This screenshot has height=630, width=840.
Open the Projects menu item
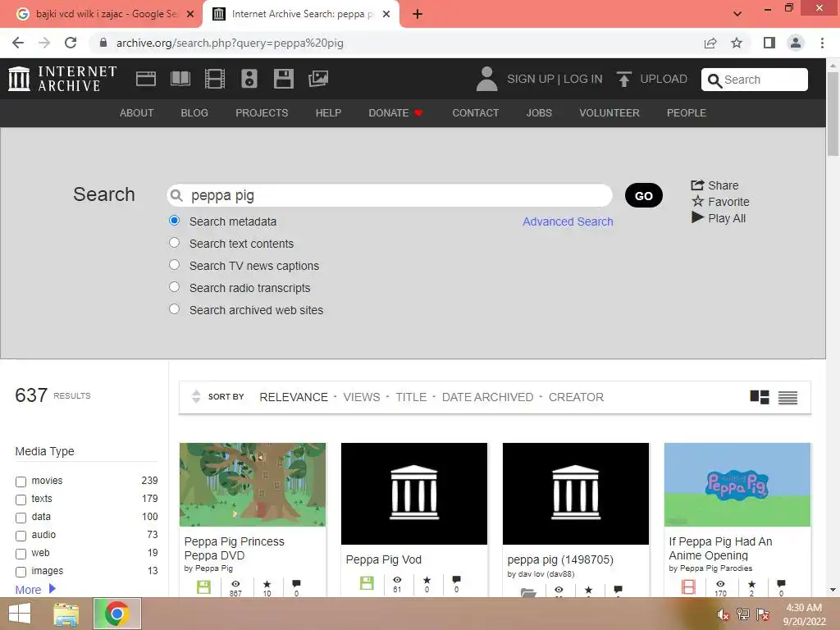point(262,113)
